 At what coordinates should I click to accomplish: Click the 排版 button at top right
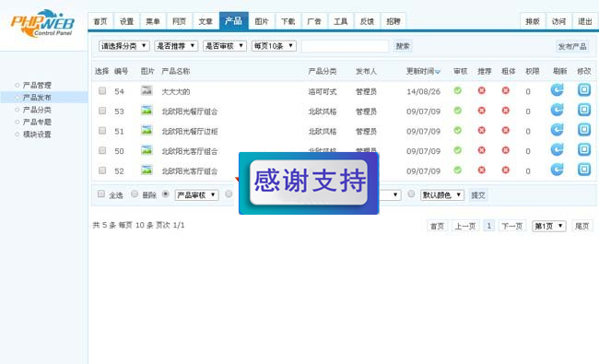point(533,21)
